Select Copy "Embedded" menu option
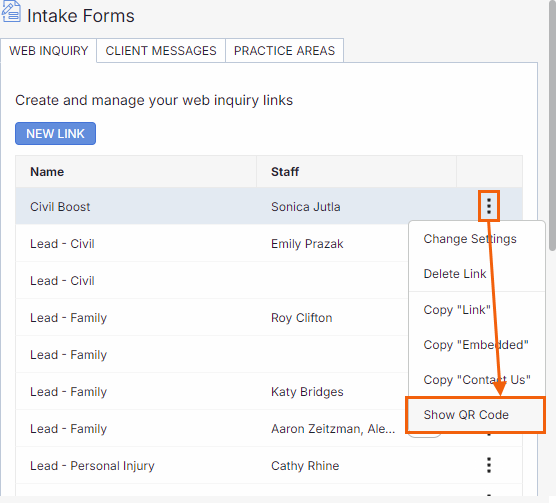Image resolution: width=556 pixels, height=503 pixels. coord(476,345)
